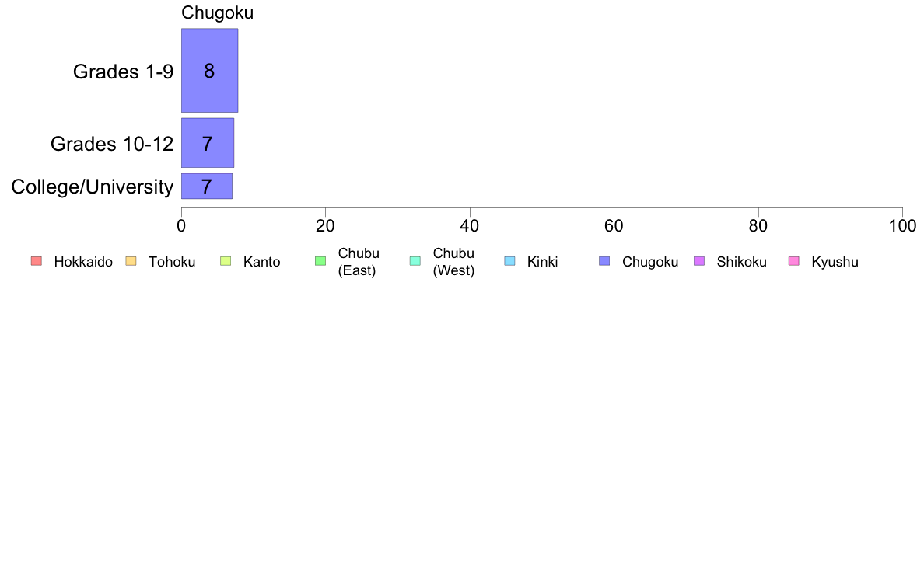Click the Kinki light blue legend swatch
The height and width of the screenshot is (572, 924).
pos(509,261)
